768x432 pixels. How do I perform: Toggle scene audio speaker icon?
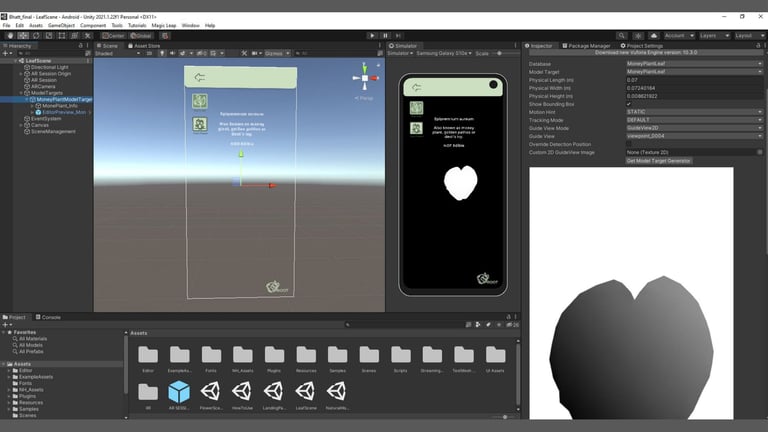(x=172, y=53)
